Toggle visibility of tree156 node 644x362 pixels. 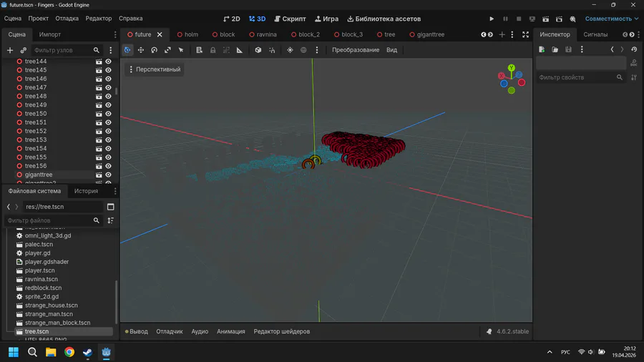pyautogui.click(x=109, y=166)
